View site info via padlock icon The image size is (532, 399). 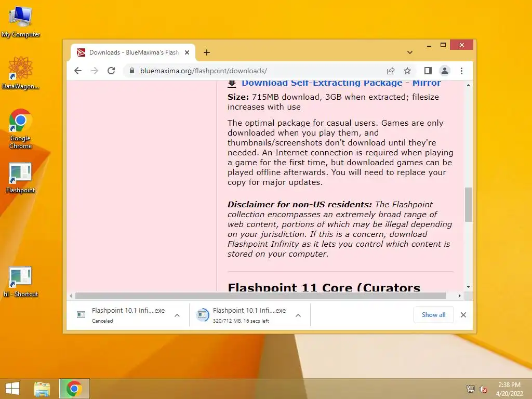click(x=132, y=71)
